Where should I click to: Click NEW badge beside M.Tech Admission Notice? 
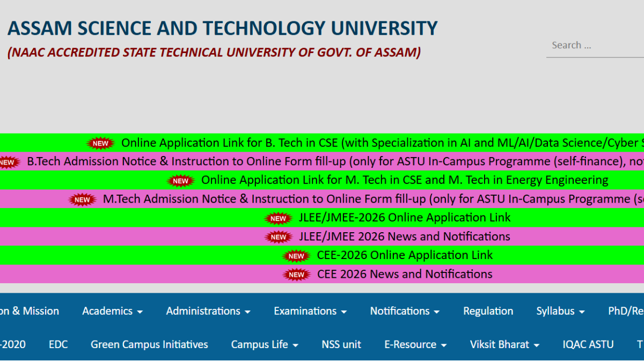[82, 200]
